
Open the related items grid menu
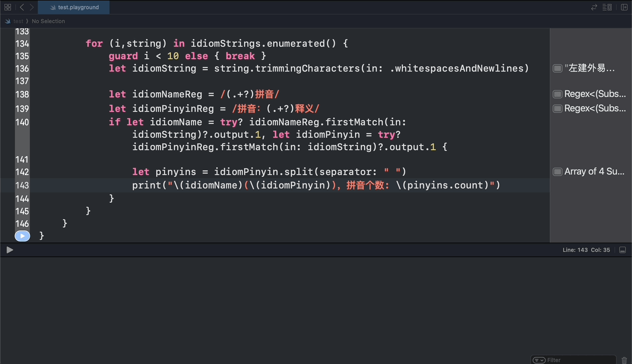click(7, 7)
